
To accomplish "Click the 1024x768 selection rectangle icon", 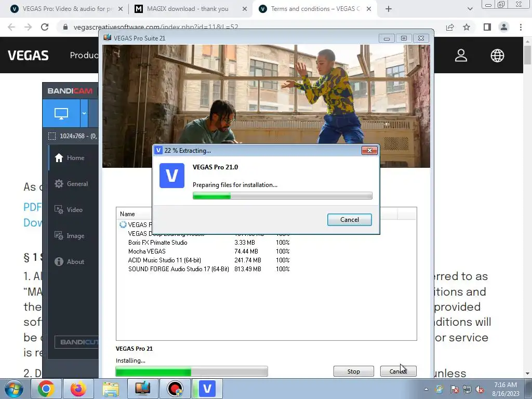I will (x=52, y=136).
